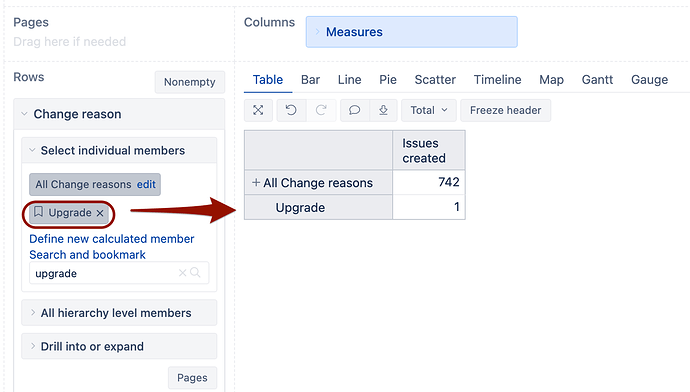Clear the search field with X
690x392 pixels.
click(x=182, y=273)
